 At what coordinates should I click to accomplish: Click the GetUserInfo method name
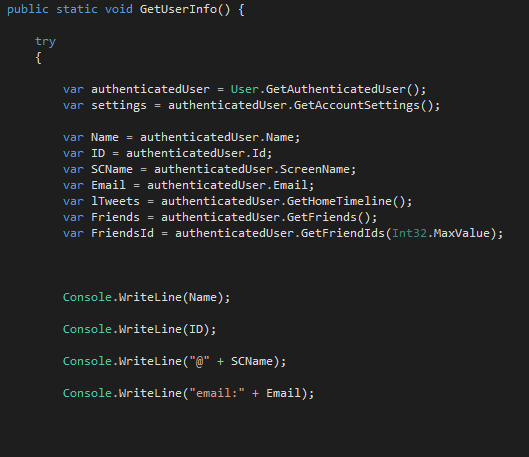click(178, 9)
